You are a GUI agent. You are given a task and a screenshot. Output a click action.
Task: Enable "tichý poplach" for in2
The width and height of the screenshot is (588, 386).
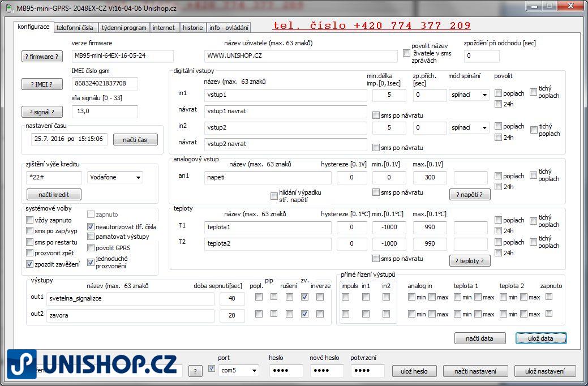point(533,130)
